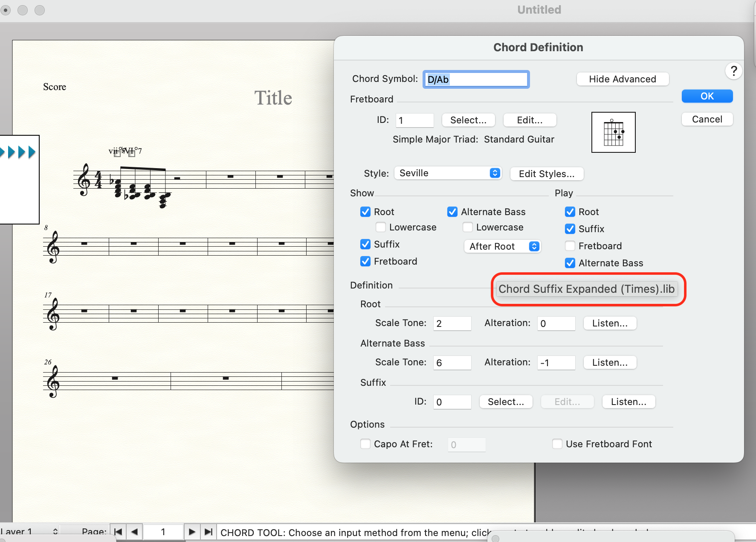Enable Lowercase under Show Root
This screenshot has height=542, width=756.
[381, 227]
